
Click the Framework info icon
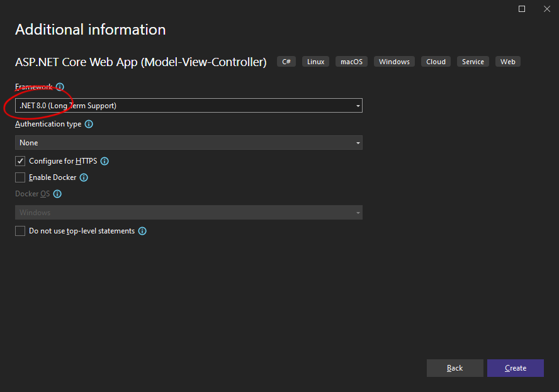pos(59,86)
